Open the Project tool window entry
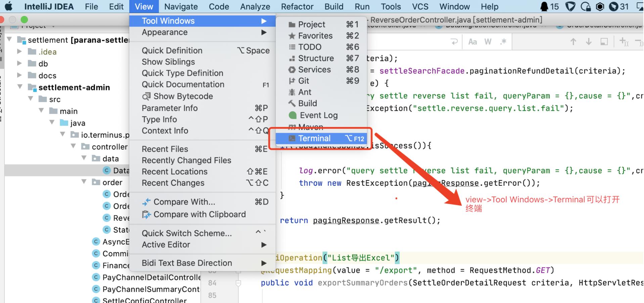 [321, 25]
